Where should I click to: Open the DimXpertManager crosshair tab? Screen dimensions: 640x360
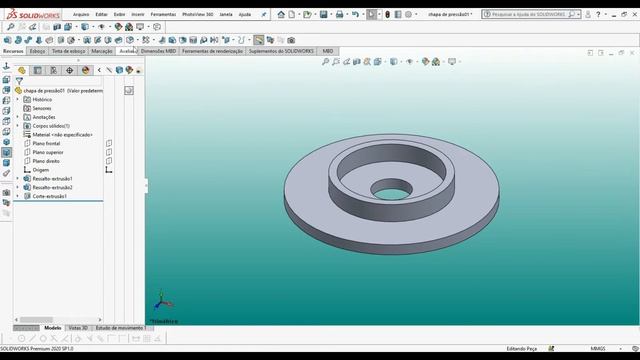click(69, 70)
